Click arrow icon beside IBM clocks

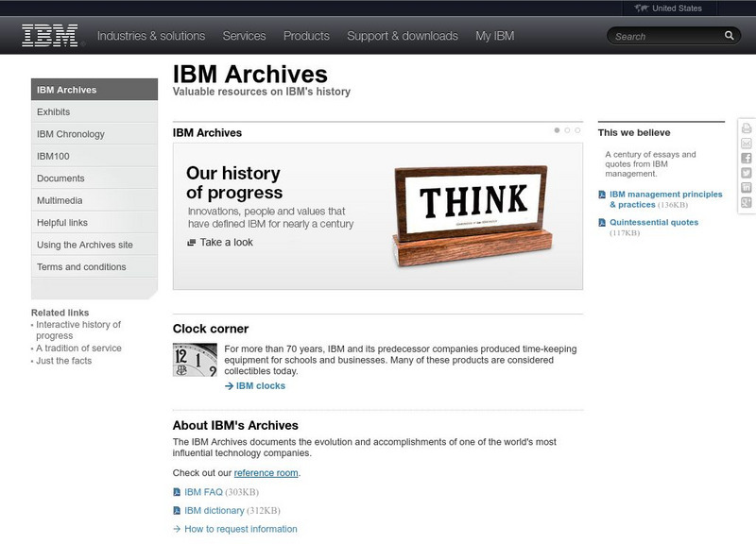(229, 386)
